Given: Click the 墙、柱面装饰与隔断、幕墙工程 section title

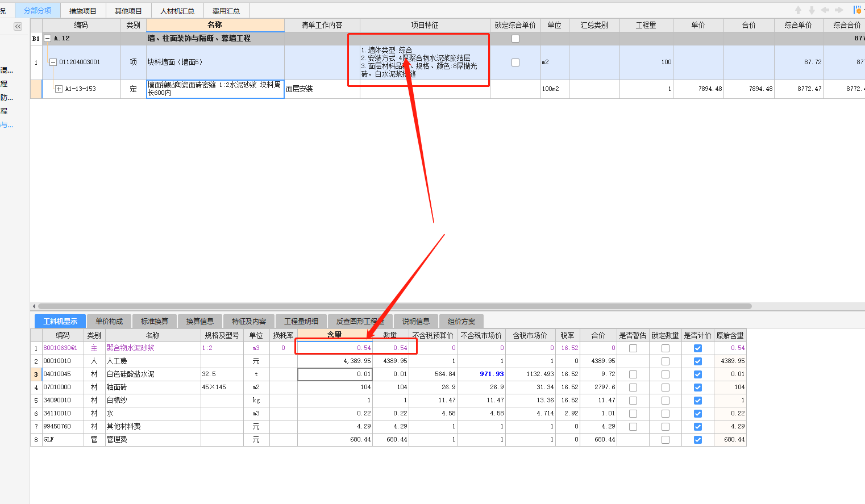Looking at the screenshot, I should tap(199, 39).
